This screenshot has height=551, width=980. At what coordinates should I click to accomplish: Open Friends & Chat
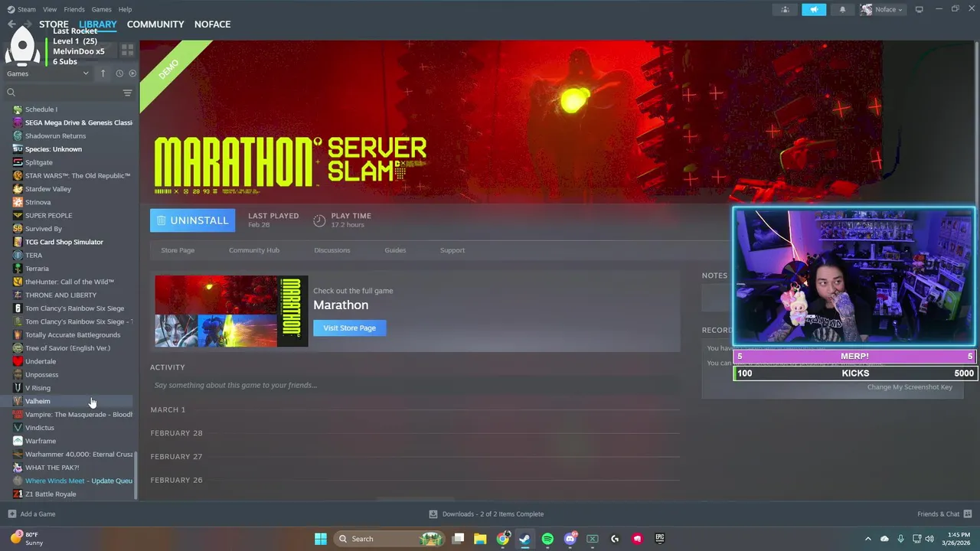[945, 514]
